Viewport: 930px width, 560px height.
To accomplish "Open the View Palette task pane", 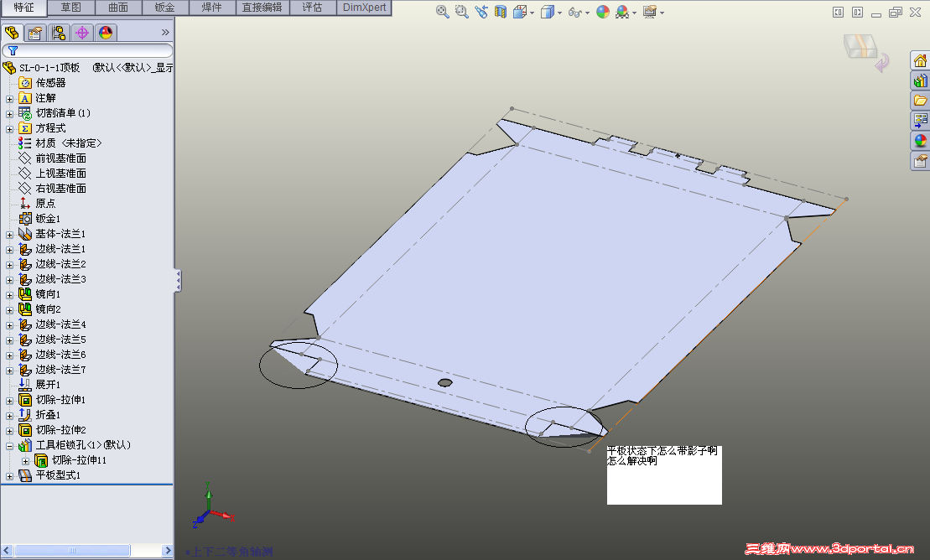I will click(920, 121).
